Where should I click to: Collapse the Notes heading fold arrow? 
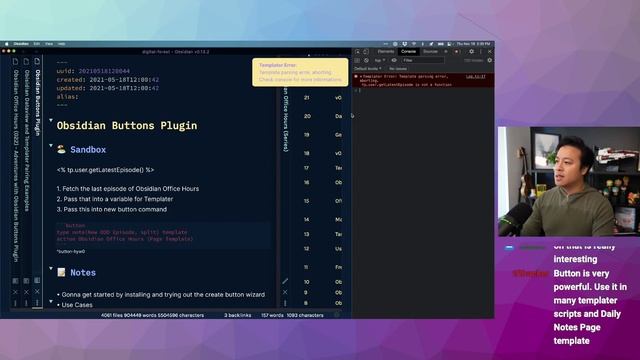[x=51, y=269]
